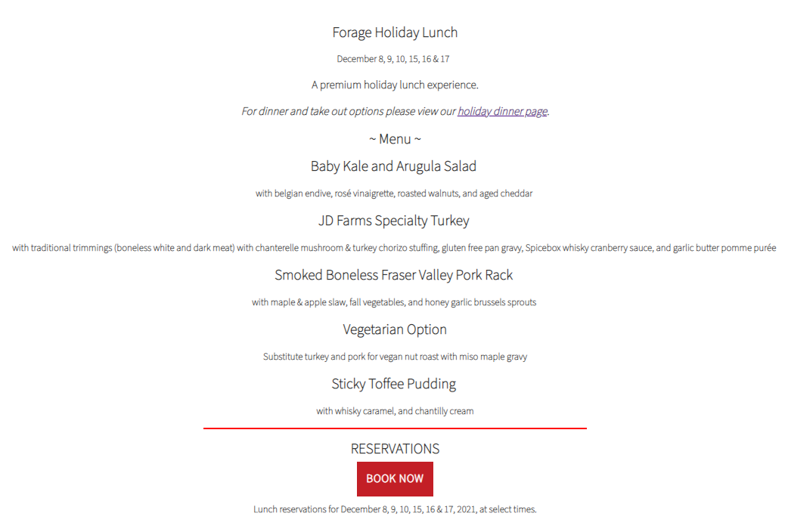Screen dimensions: 788x532
Task: Select Smoked Boneless Fraser Valley Pork Rack heading
Action: pos(394,275)
